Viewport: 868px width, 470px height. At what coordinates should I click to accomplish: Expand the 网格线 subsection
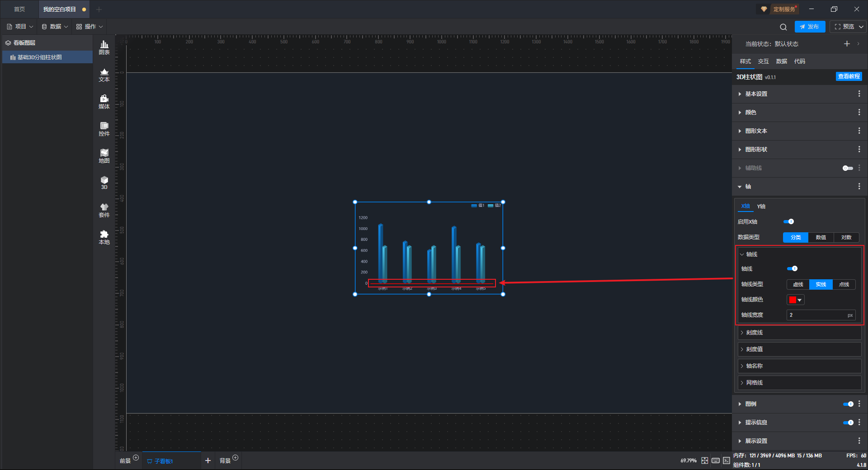pos(799,383)
